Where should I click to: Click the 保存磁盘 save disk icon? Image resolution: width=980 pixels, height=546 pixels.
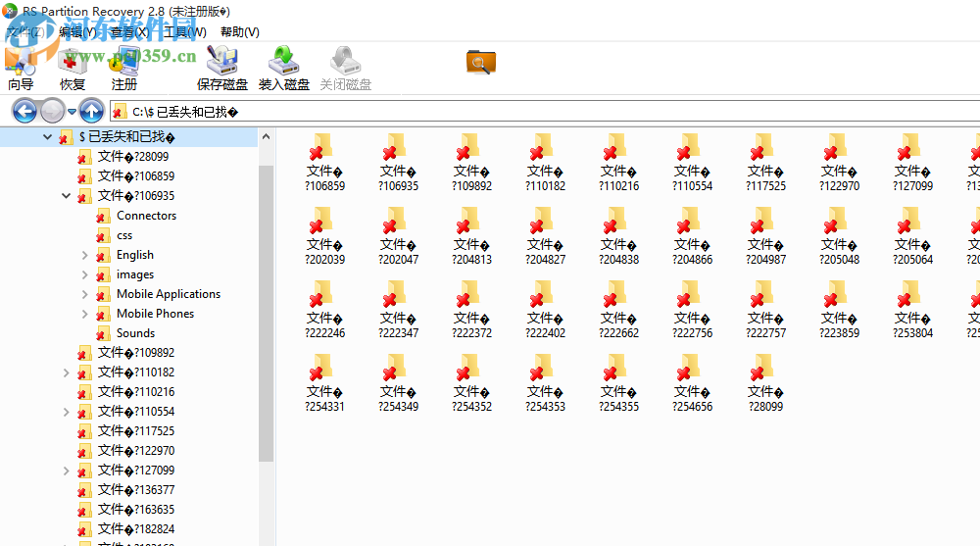(221, 68)
